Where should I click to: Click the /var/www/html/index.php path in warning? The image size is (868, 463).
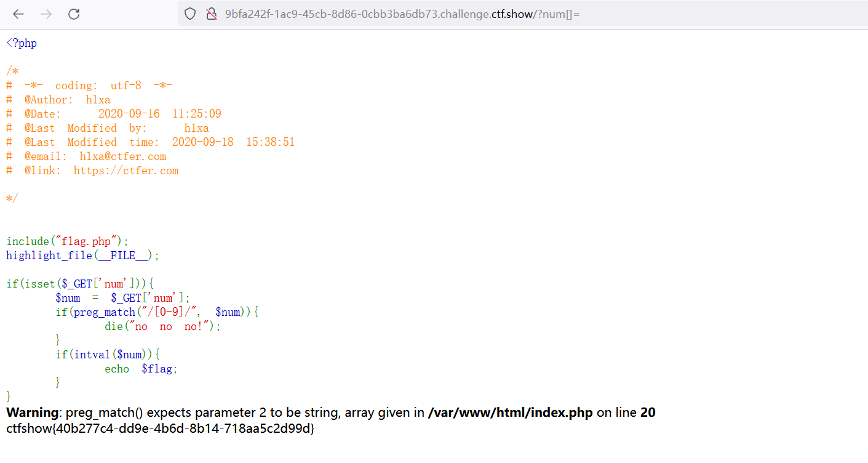tap(510, 413)
